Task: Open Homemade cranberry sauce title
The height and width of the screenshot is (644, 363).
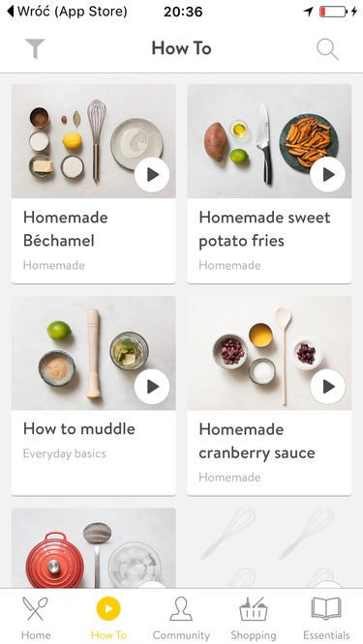Action: [257, 441]
